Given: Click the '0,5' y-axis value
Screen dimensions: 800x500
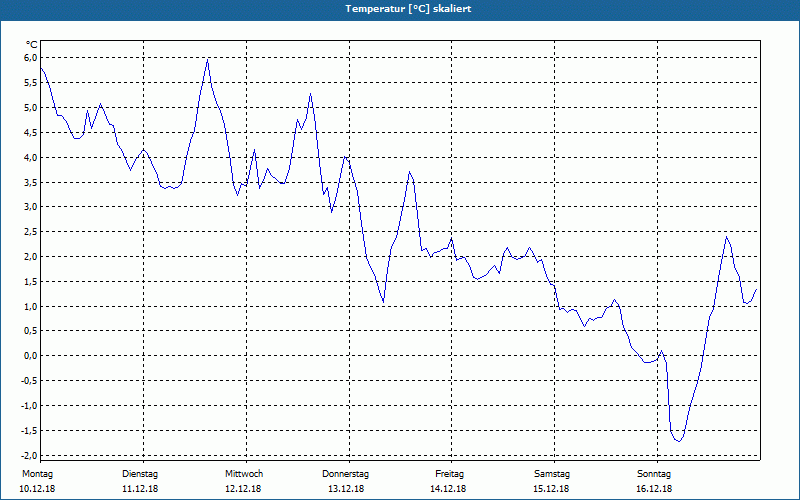Looking at the screenshot, I should 31,331.
